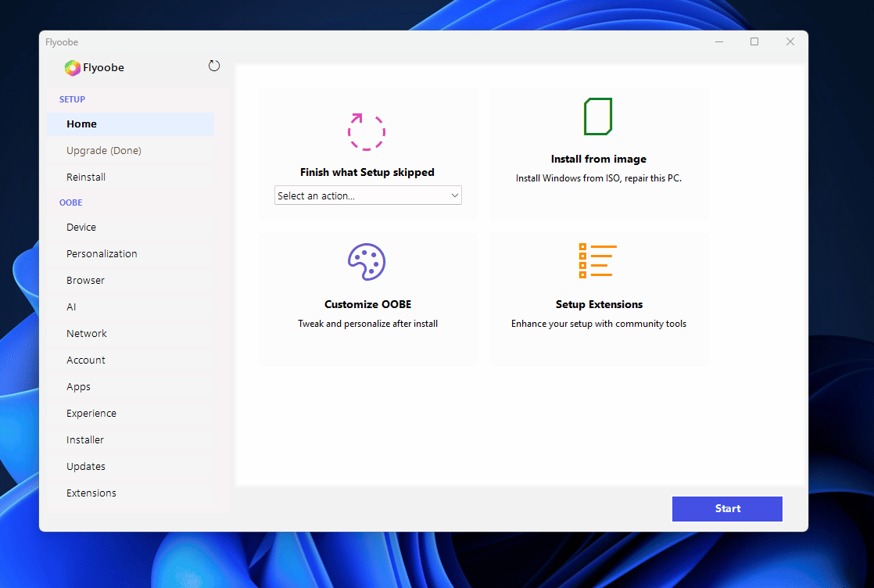Click the green document Install from image icon
Screen dimensions: 874x588
pyautogui.click(x=598, y=117)
